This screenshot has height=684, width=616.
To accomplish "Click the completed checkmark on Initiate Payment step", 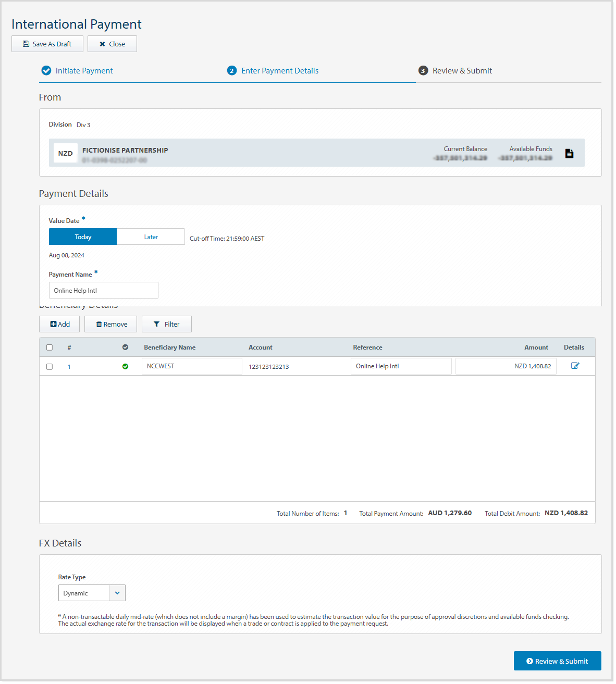I will coord(46,70).
